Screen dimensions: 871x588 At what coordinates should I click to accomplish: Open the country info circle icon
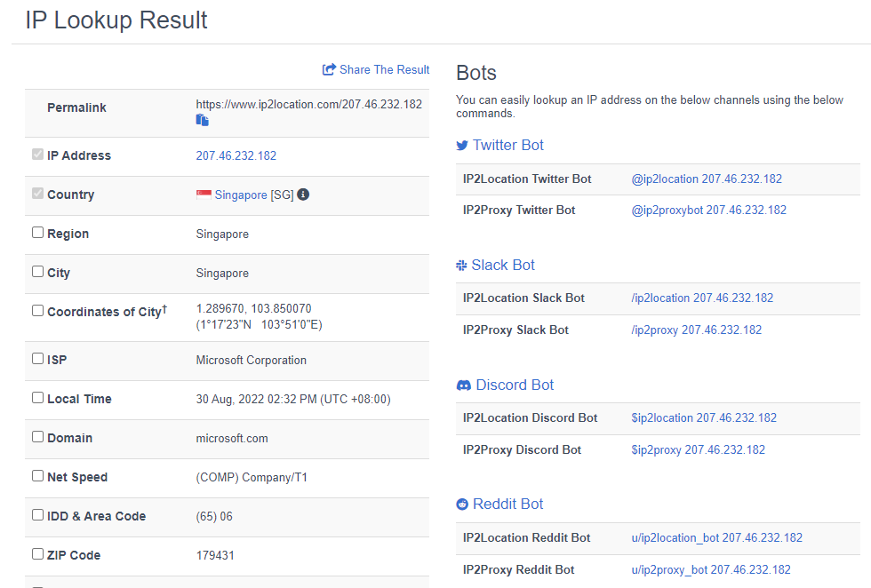pyautogui.click(x=303, y=195)
